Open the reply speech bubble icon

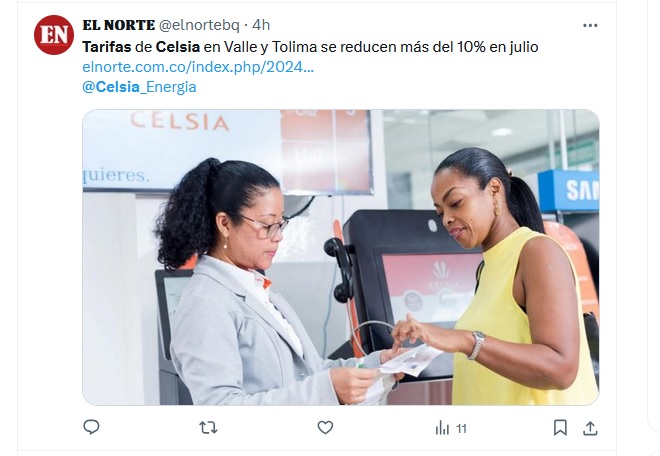(x=91, y=427)
